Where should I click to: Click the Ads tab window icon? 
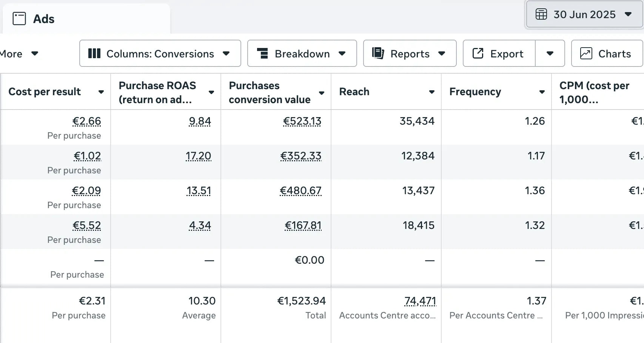tap(19, 19)
